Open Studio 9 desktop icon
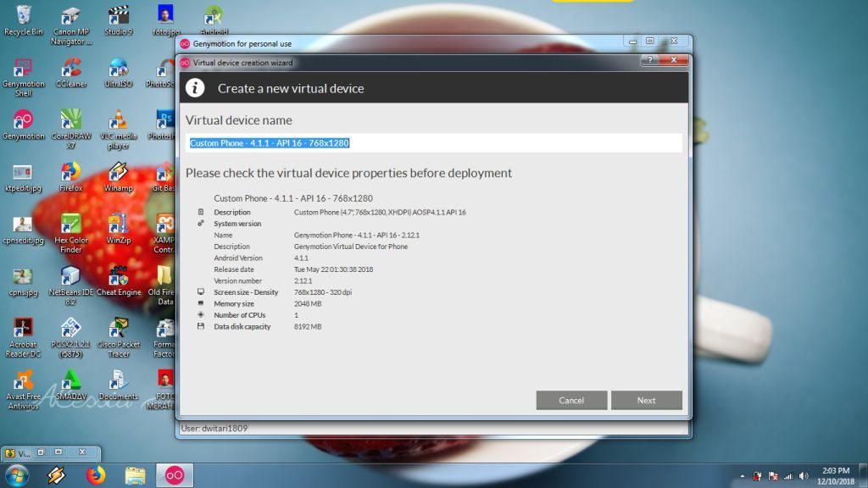Viewport: 868px width, 488px height. [119, 20]
